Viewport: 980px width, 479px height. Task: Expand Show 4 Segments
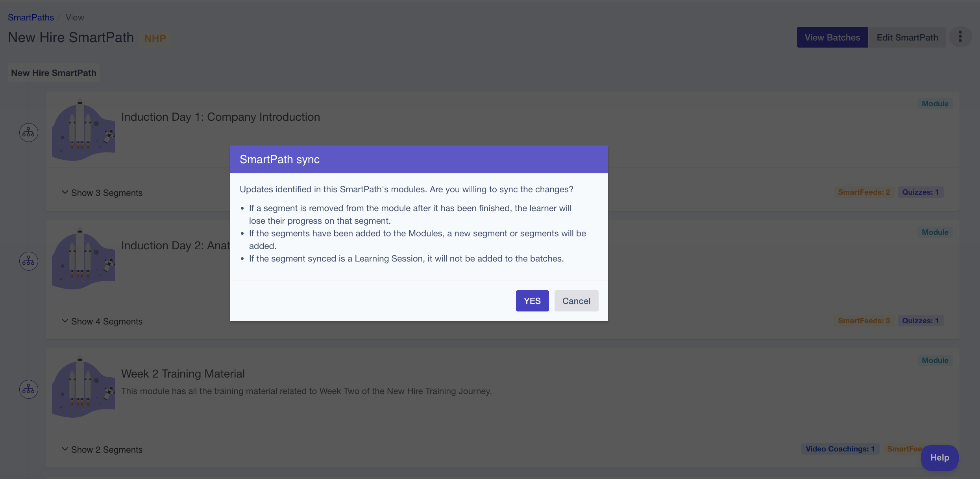click(102, 321)
